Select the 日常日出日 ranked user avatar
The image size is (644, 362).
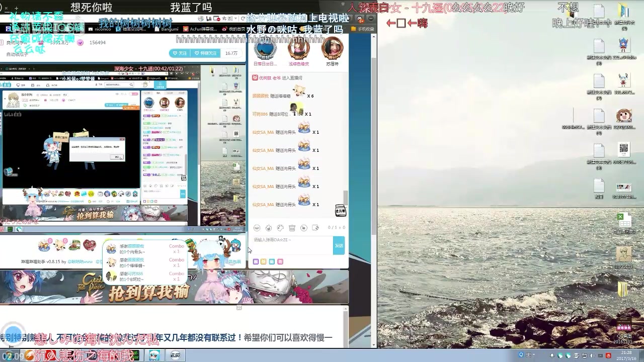point(265,49)
